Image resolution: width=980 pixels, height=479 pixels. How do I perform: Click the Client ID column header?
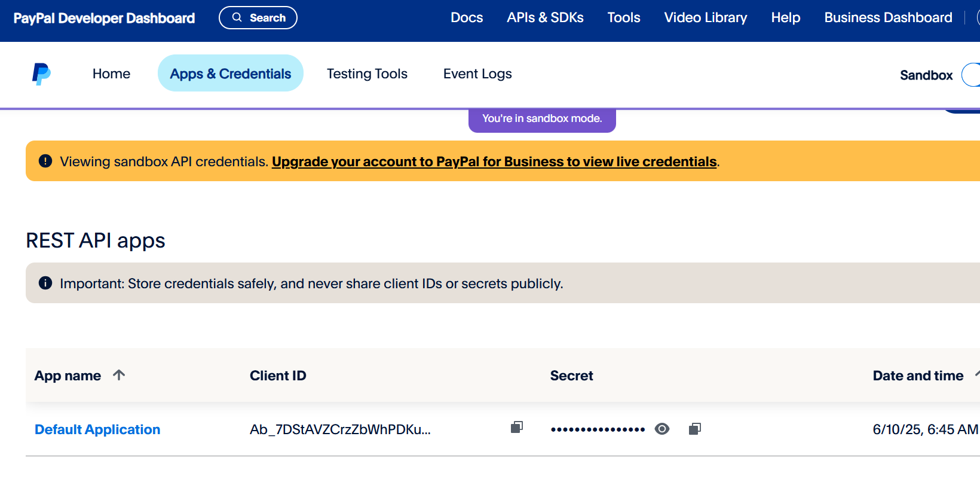point(278,376)
